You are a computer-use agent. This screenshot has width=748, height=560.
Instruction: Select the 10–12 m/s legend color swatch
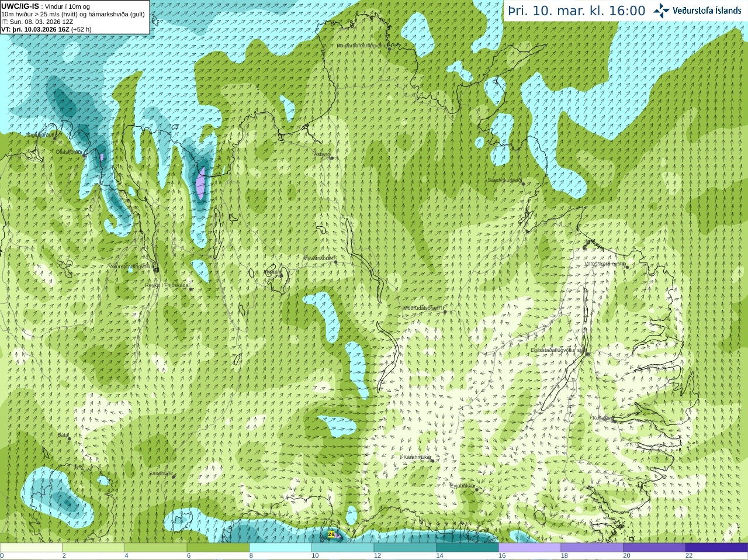342,548
